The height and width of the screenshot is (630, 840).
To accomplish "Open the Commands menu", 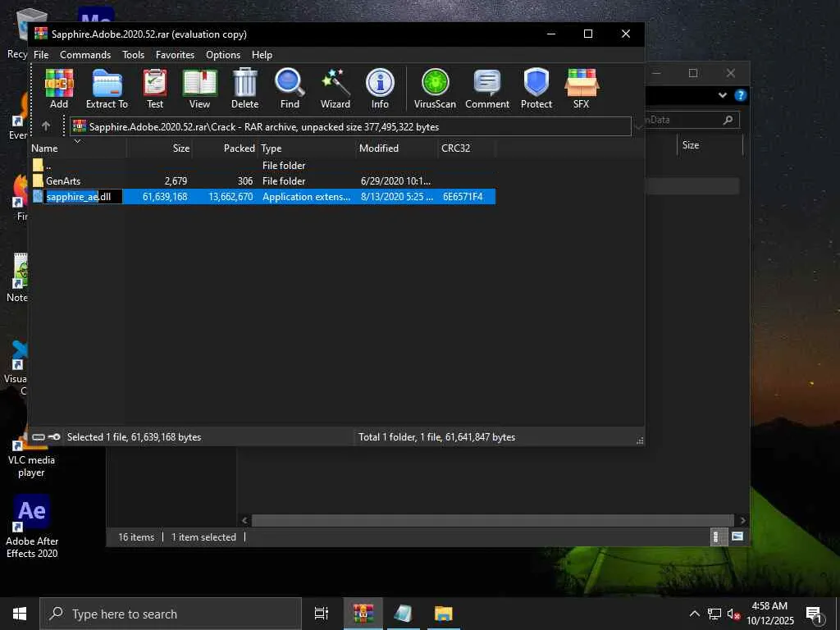I will (85, 55).
